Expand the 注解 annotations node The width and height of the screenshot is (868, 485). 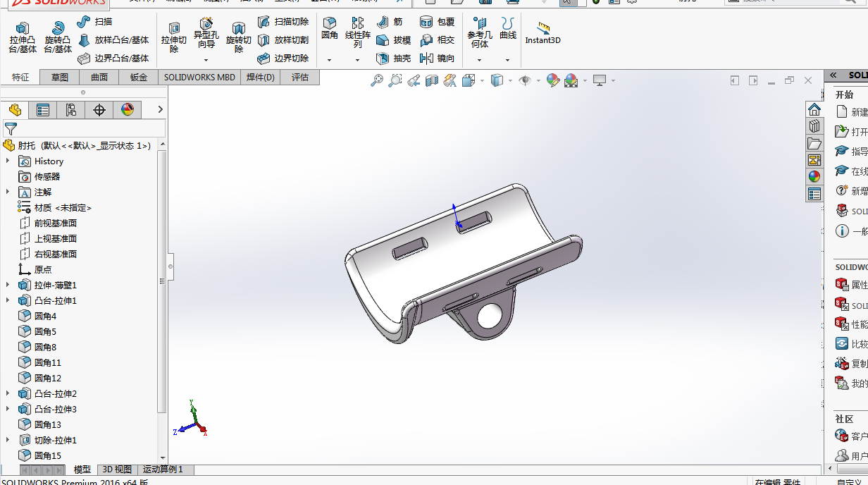pos(8,192)
